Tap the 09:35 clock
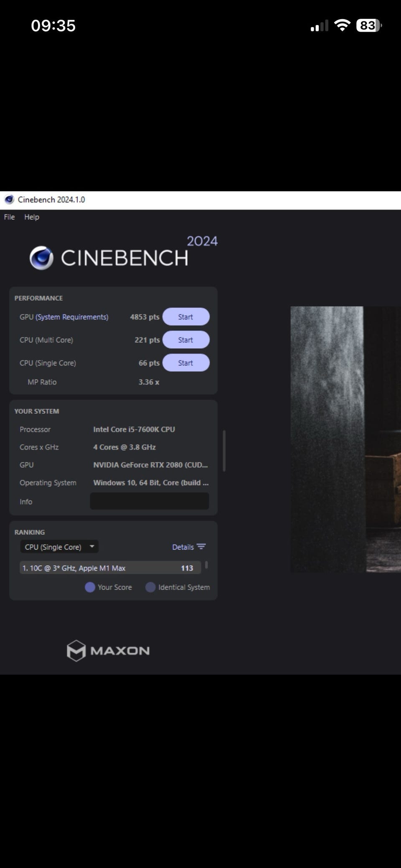This screenshot has height=868, width=401. [x=53, y=26]
